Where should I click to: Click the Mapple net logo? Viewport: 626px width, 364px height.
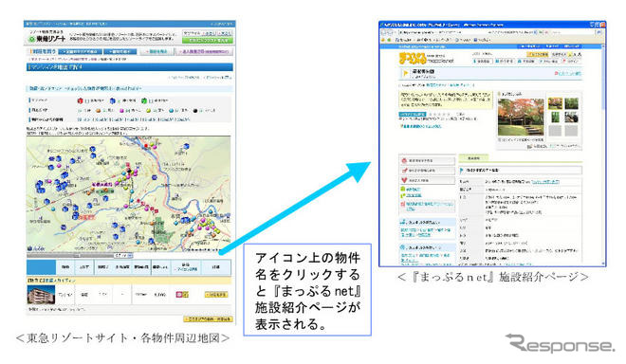coord(427,58)
